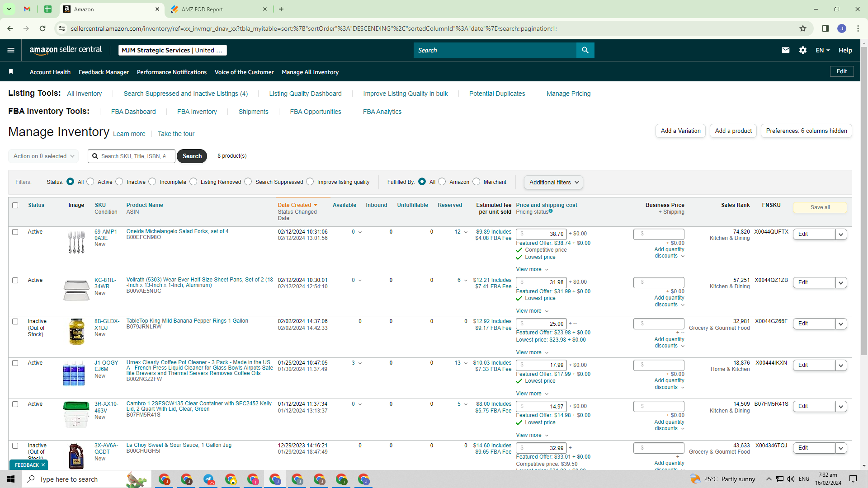The height and width of the screenshot is (488, 868).
Task: Check the Oneida Michelangelo Salad Forks row
Action: [x=15, y=232]
